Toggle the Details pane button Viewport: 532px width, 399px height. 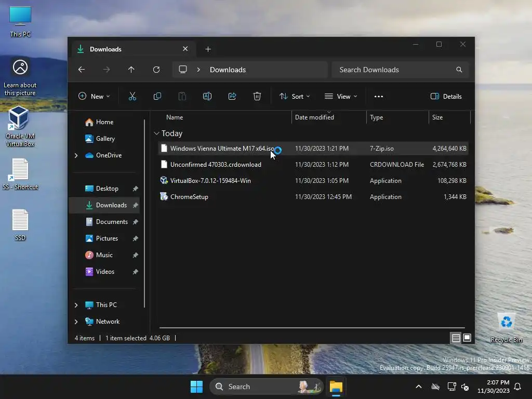click(x=446, y=96)
